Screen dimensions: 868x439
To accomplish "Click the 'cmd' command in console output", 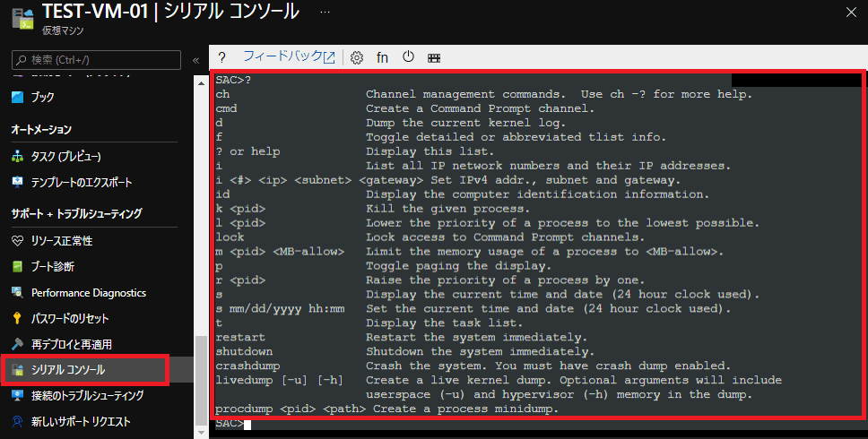I will [x=226, y=109].
